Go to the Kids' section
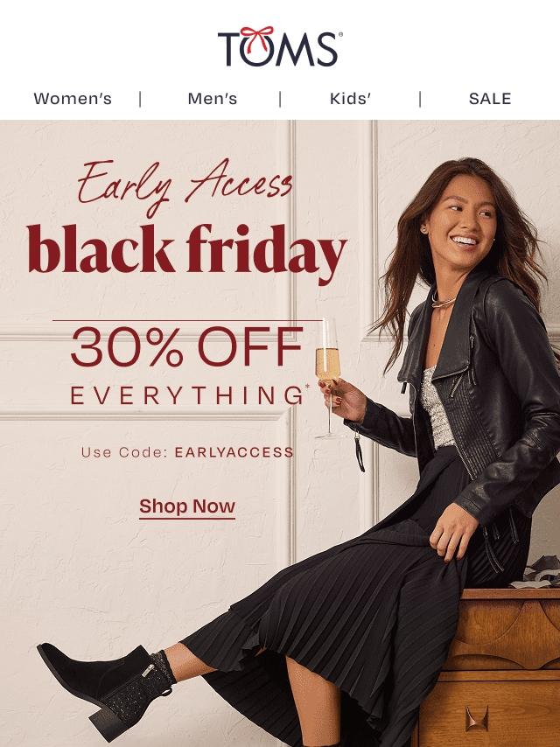The width and height of the screenshot is (560, 747). [x=350, y=99]
